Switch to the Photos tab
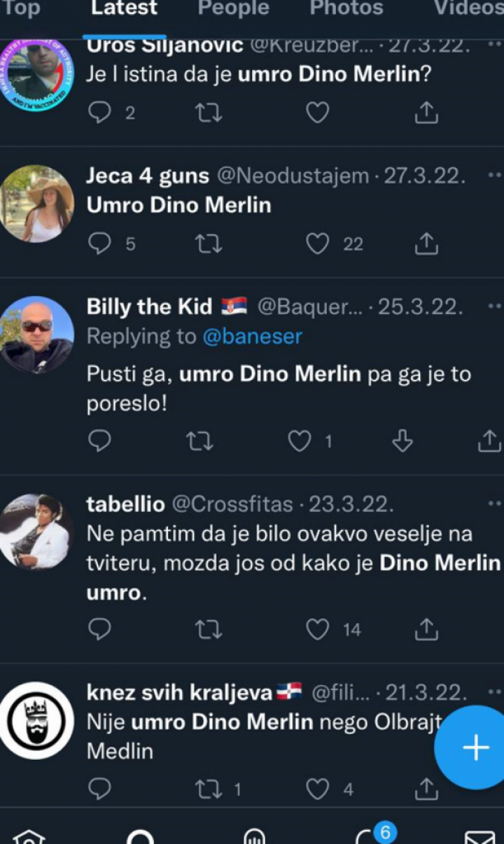Screen dimensions: 504x844 [346, 8]
